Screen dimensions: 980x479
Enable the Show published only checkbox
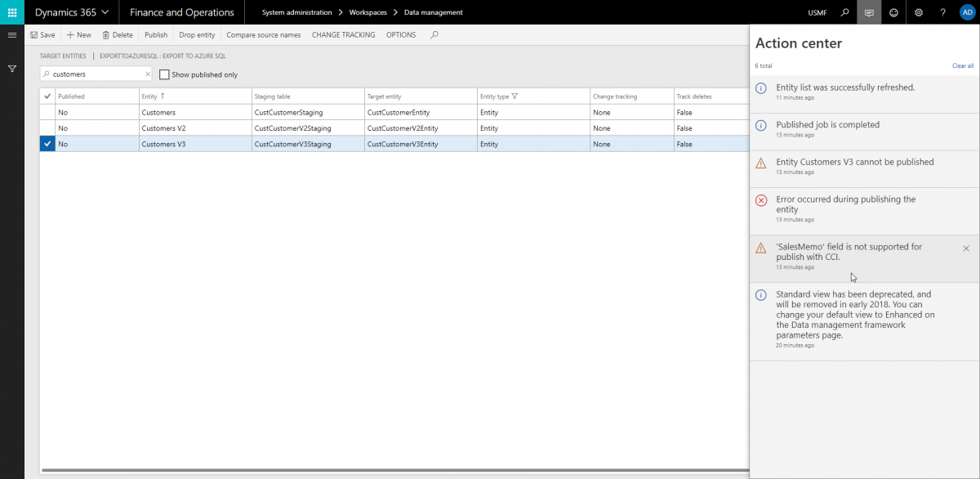tap(164, 74)
